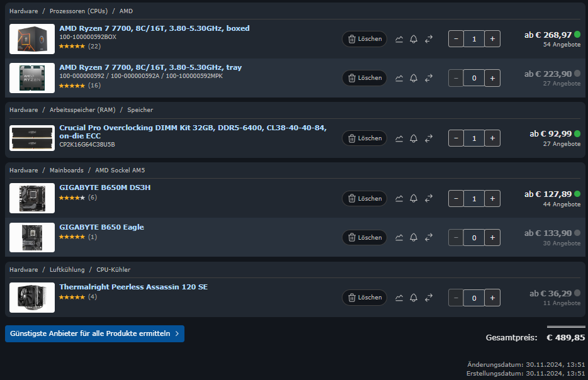Open price history chart for Thermalright cooler

point(399,298)
